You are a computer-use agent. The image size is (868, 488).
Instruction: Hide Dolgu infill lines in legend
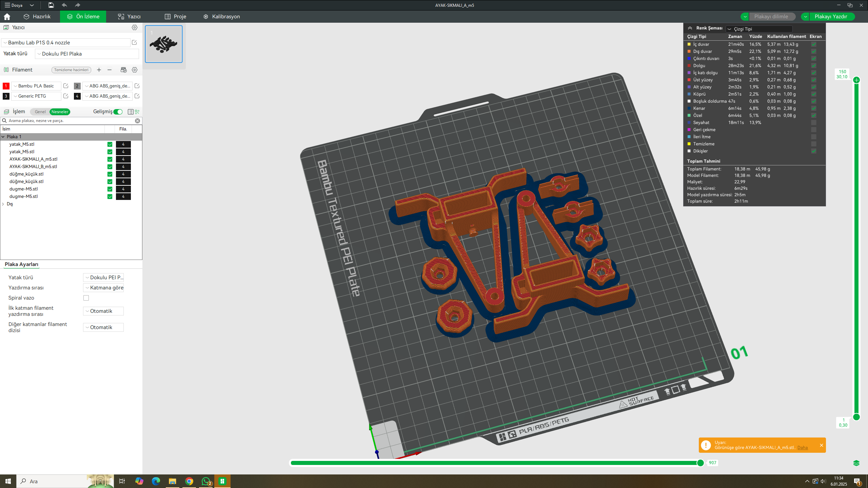click(814, 66)
